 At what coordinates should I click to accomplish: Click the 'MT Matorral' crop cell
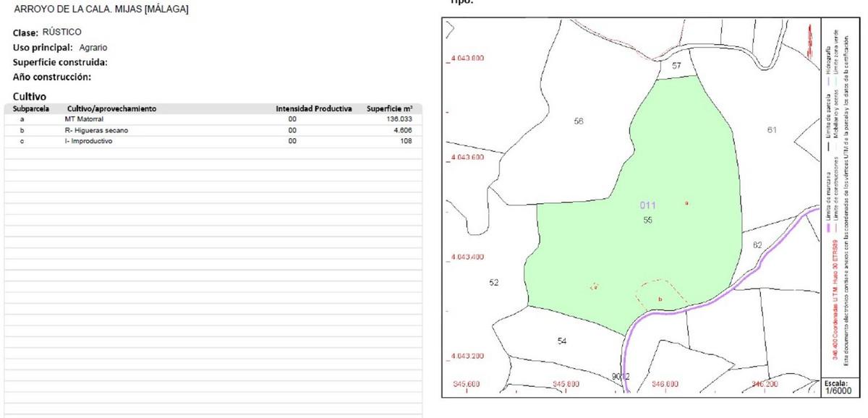pos(85,119)
